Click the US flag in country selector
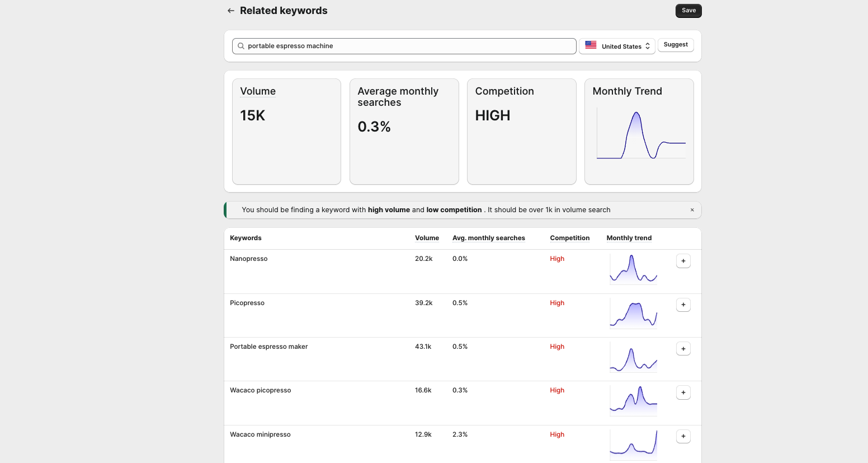Viewport: 868px width, 463px height. [591, 46]
